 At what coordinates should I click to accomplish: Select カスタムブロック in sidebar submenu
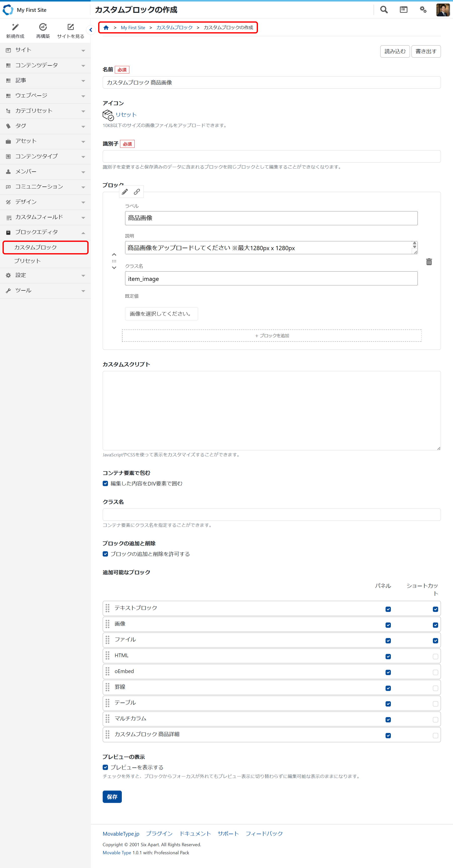35,247
